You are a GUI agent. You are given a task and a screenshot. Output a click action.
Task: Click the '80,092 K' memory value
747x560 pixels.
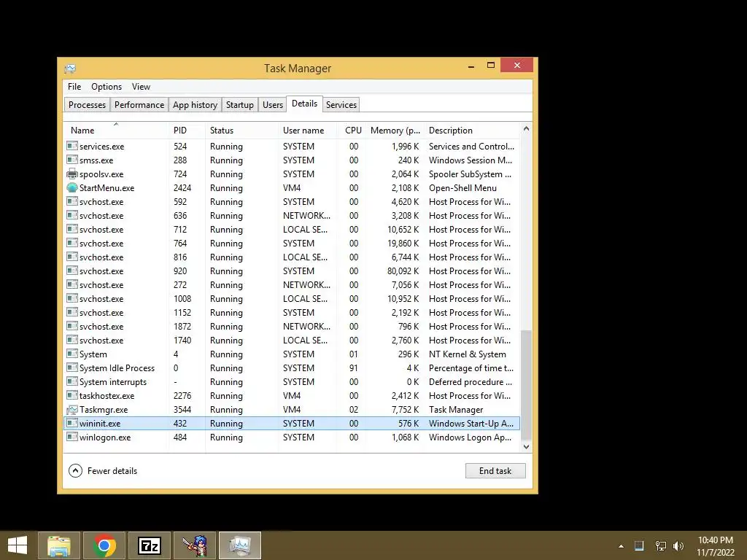point(403,271)
